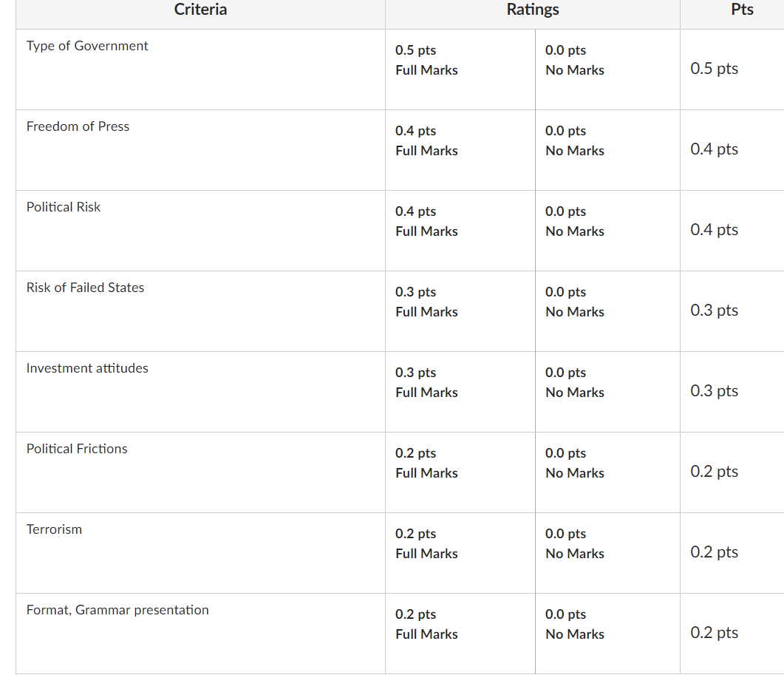This screenshot has height=675, width=784.
Task: Select No Marks for Freedom of Press
Action: (x=607, y=150)
